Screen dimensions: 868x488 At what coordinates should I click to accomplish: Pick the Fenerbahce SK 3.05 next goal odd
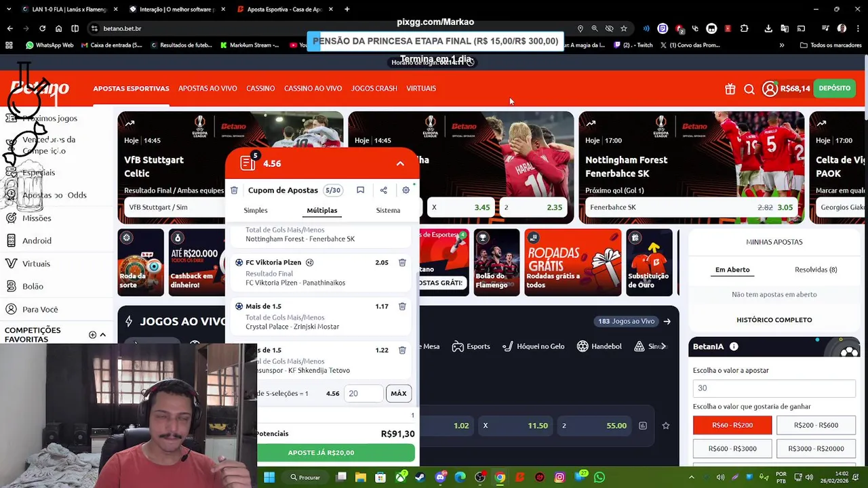click(x=692, y=207)
